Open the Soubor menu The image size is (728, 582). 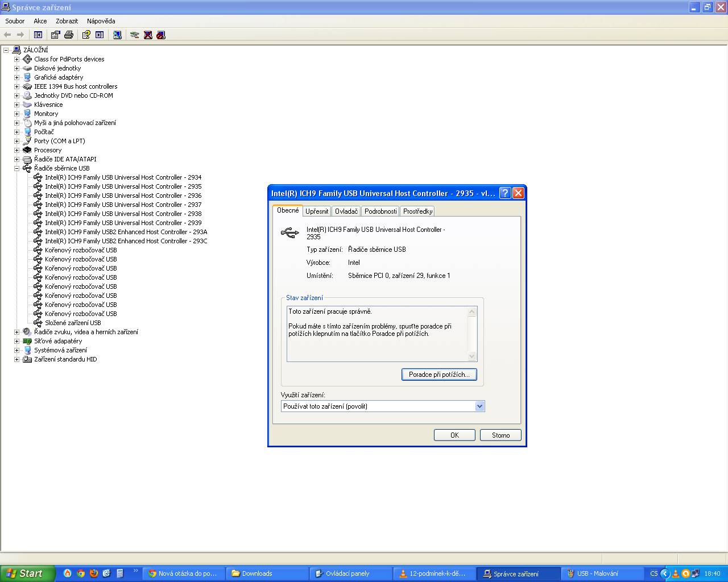[15, 21]
